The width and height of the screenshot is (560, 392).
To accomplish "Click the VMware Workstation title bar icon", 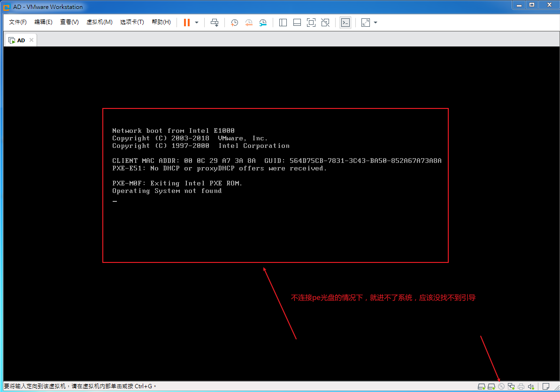I will 6,7.
